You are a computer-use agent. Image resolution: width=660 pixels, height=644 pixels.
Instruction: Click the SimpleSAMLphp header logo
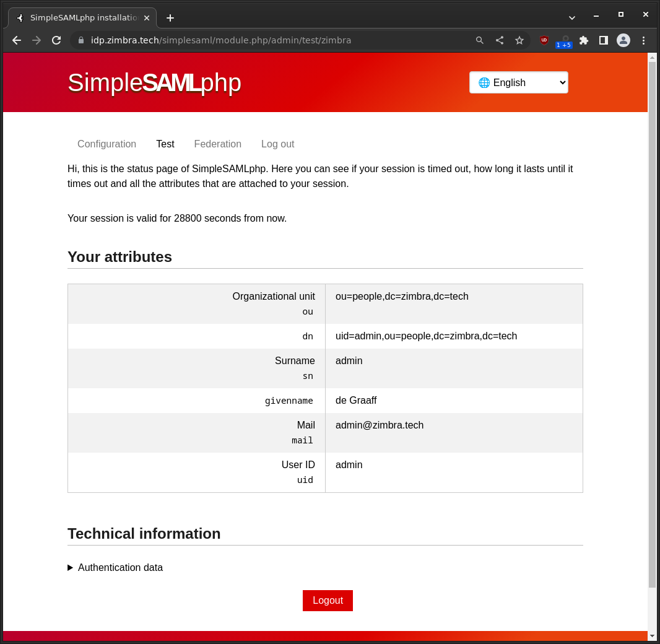[155, 82]
